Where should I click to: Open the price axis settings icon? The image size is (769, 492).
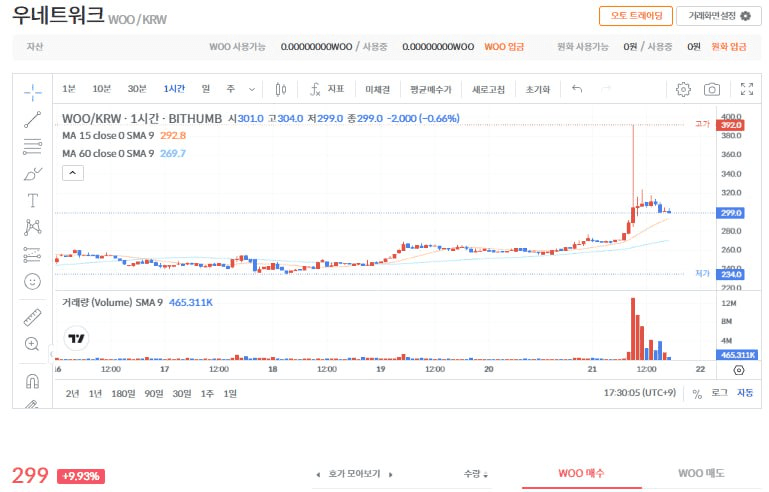click(739, 370)
